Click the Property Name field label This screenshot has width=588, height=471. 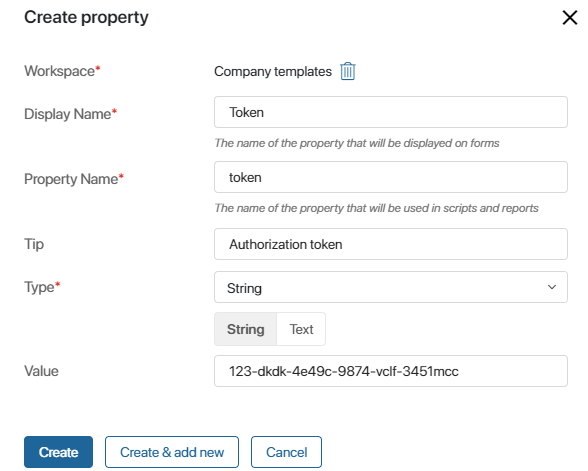click(x=74, y=179)
